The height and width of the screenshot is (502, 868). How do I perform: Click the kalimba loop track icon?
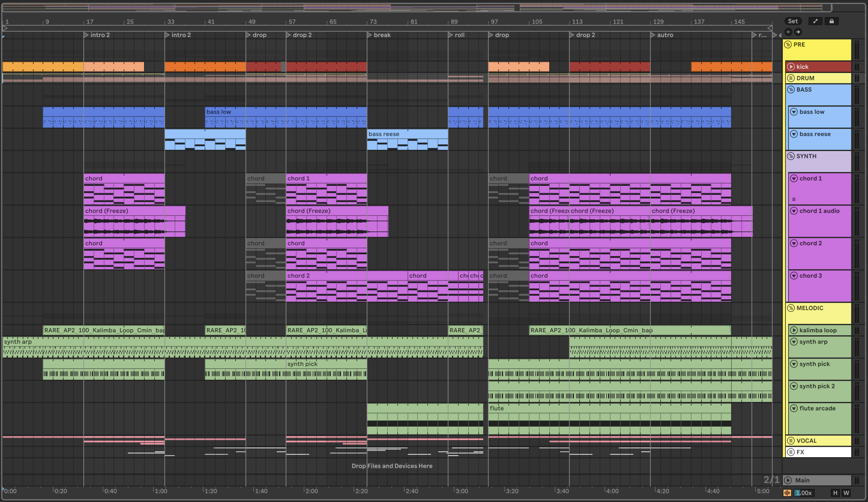click(794, 330)
